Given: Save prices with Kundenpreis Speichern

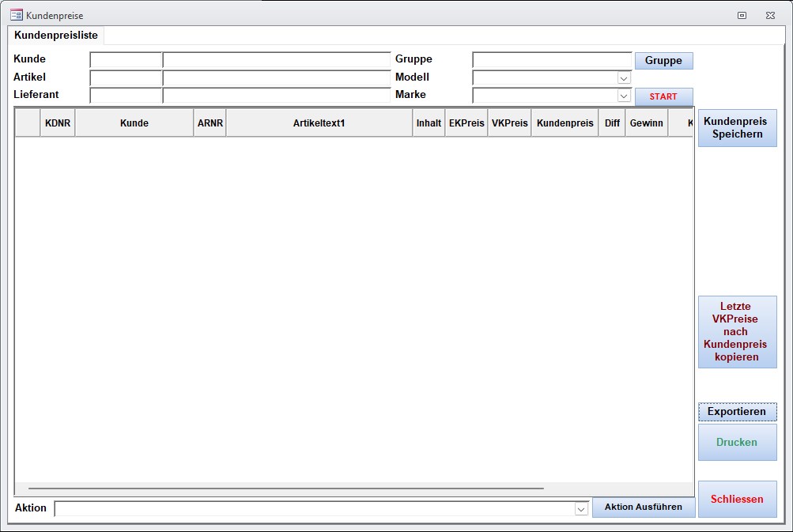Looking at the screenshot, I should point(737,128).
